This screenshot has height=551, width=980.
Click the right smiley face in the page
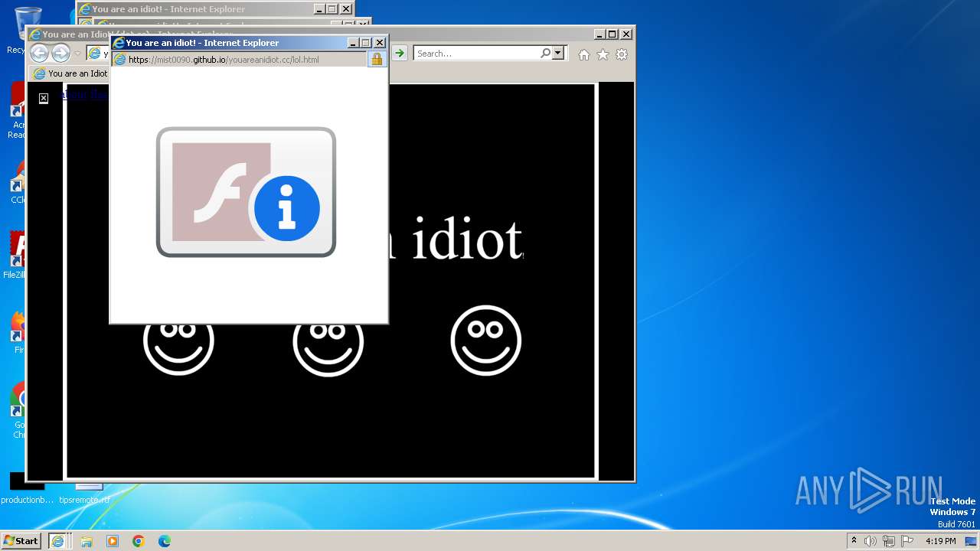coord(486,341)
